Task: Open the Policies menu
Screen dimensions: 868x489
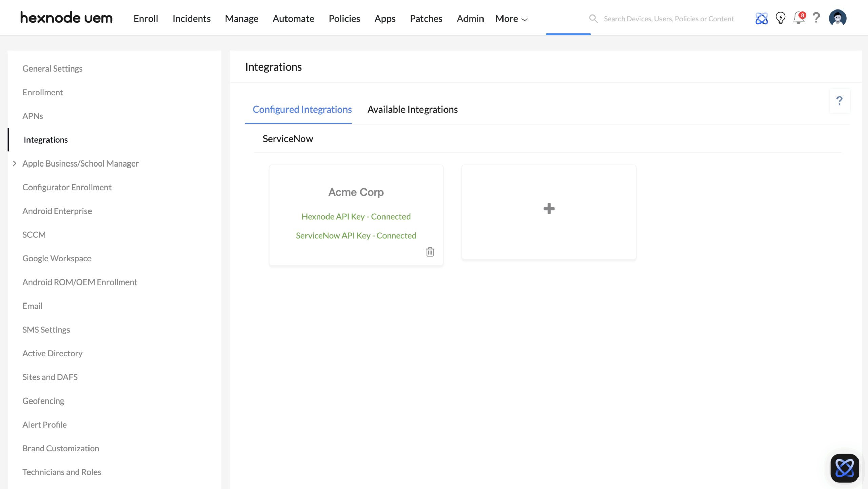Action: (x=344, y=19)
